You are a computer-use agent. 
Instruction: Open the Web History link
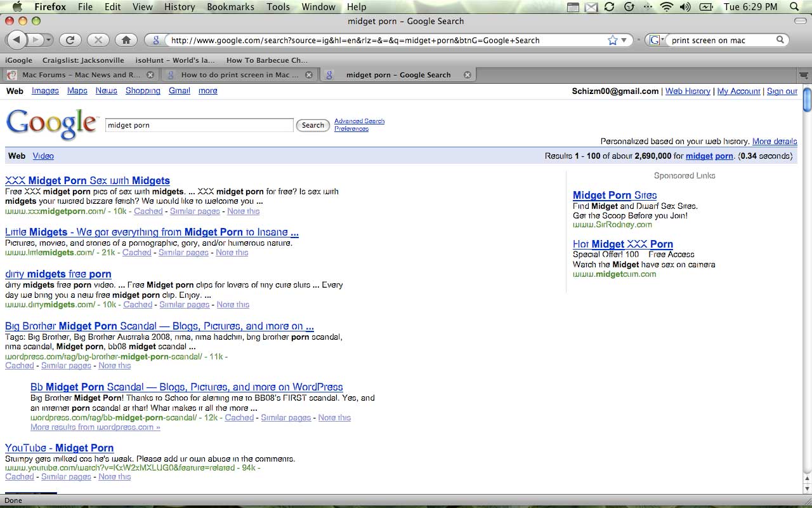click(x=688, y=91)
